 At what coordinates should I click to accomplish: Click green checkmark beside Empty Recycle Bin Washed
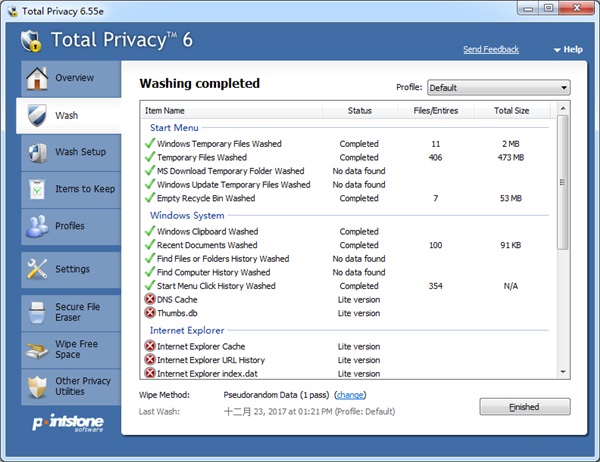pyautogui.click(x=150, y=198)
